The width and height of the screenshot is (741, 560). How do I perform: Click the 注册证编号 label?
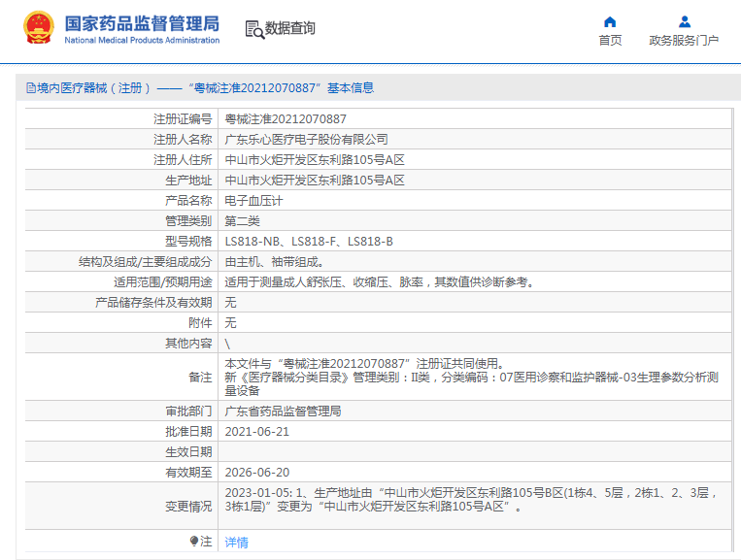click(x=183, y=119)
